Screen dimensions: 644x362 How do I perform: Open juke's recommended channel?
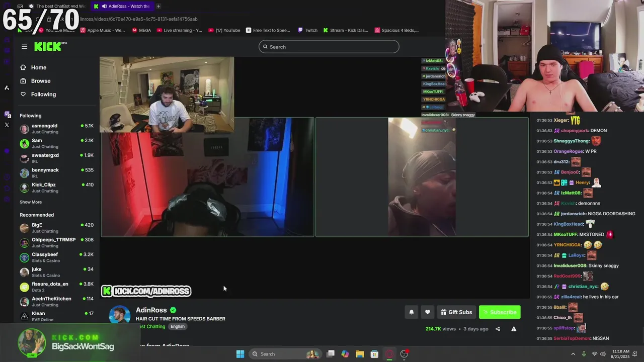56,272
